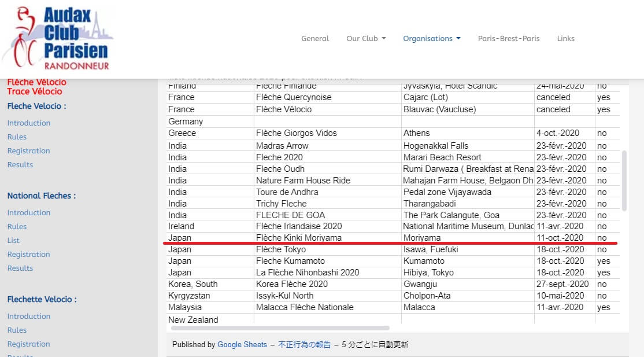The width and height of the screenshot is (644, 357).
Task: Open Introduction under Flechette Velocio
Action: pos(29,316)
